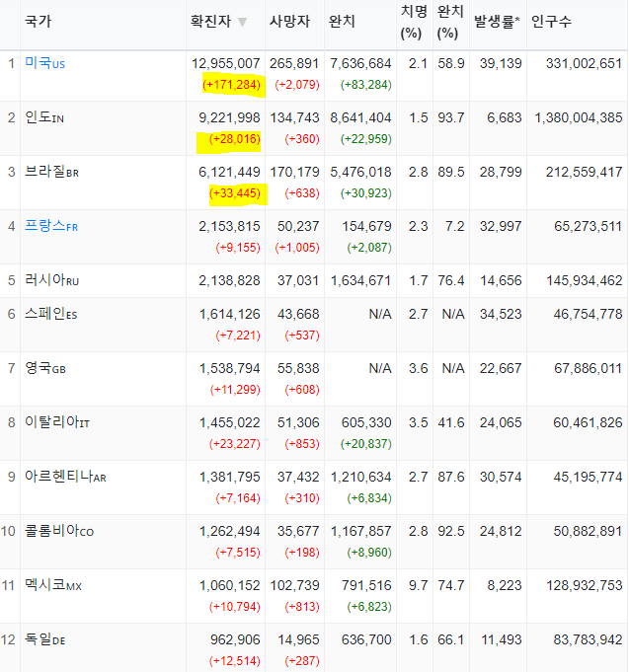Click highlighted increase (+28,016)
Viewport: 629px width, 672px height.
[x=235, y=139]
